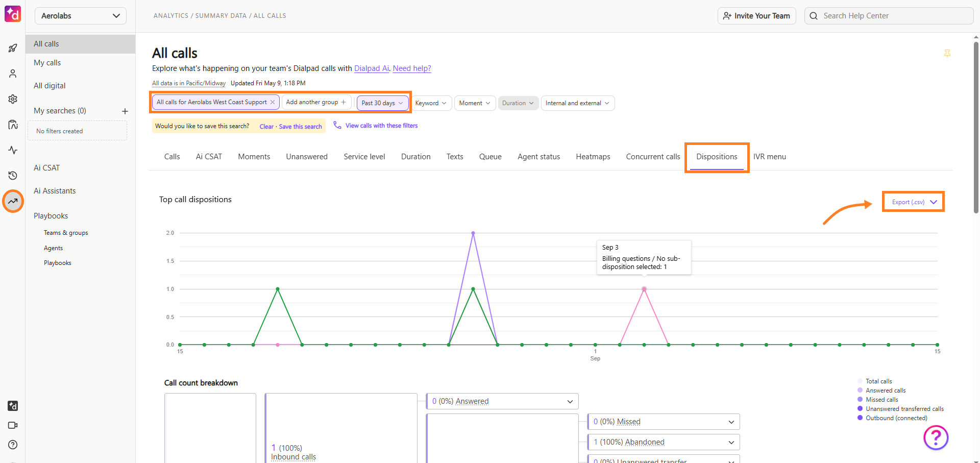Click the page's vertical scrollbar
The image size is (980, 463).
click(976, 127)
